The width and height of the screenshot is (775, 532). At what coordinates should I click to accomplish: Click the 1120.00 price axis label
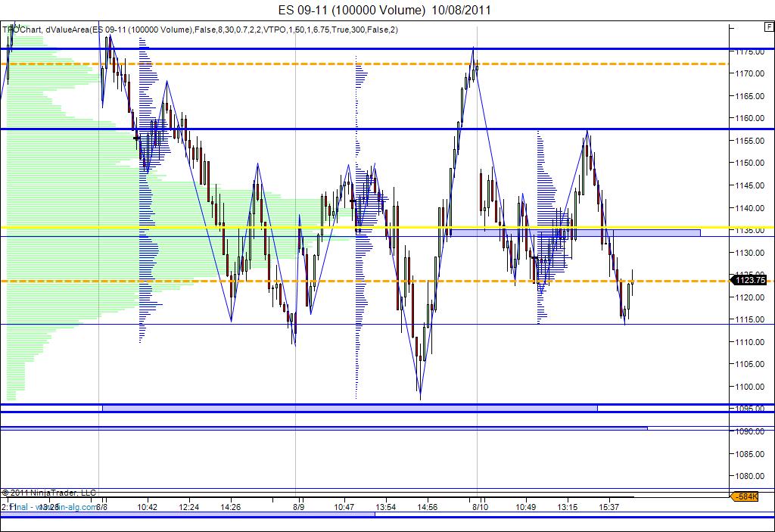(750, 297)
